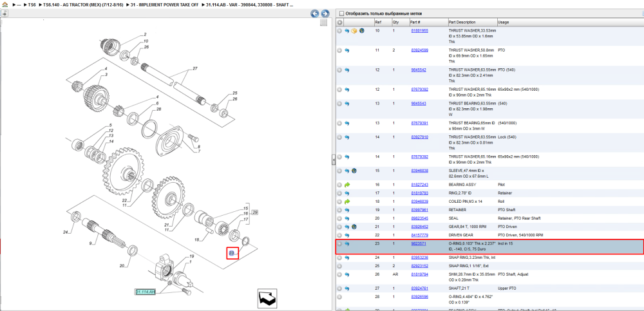
Task: Open TS6.140 - AG TRACTOR breadcrumb
Action: 83,5
